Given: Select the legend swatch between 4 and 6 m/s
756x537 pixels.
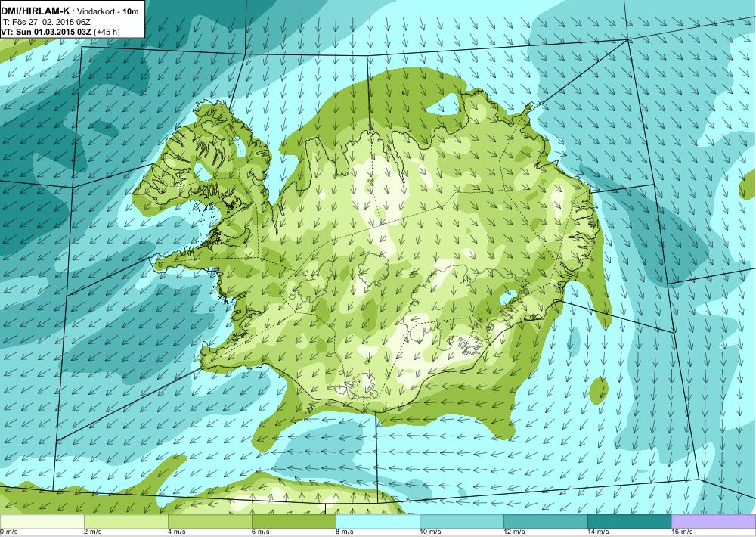Looking at the screenshot, I should click(x=209, y=521).
